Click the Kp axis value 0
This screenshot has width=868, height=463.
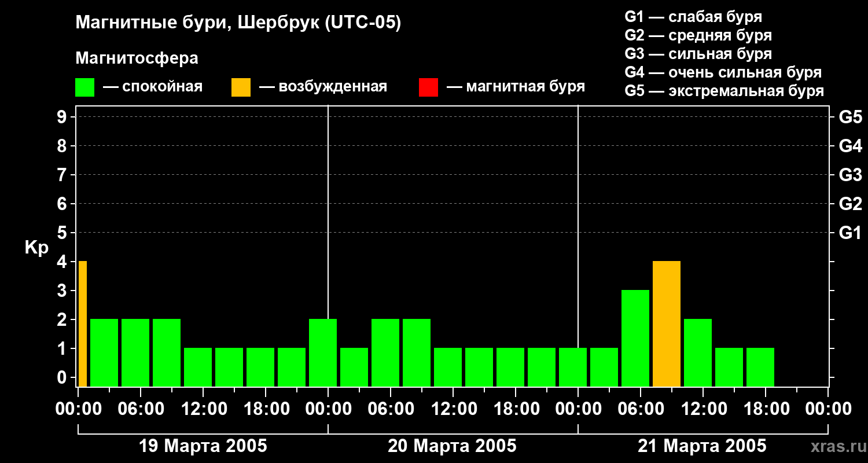pos(63,378)
